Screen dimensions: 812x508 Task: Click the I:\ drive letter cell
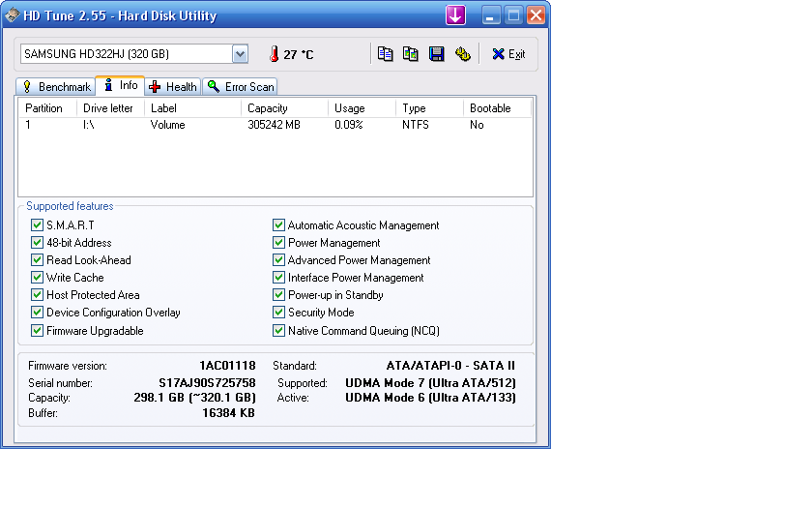pyautogui.click(x=89, y=125)
